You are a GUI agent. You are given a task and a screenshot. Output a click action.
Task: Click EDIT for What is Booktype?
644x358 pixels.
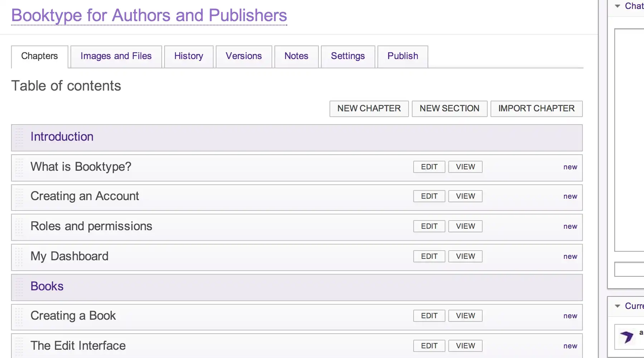pyautogui.click(x=429, y=167)
